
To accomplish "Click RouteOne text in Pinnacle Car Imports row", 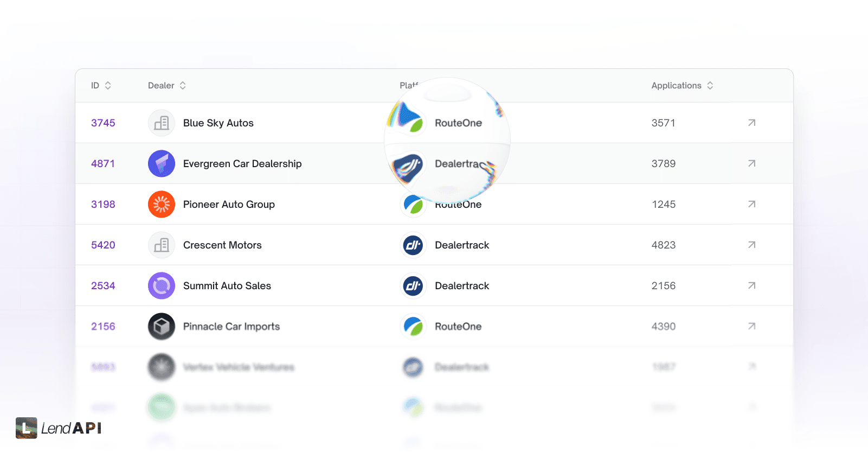I will [x=458, y=327].
